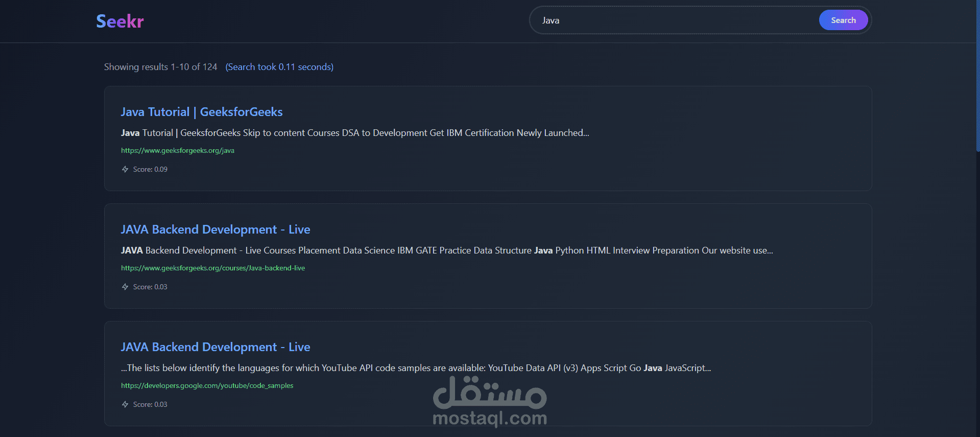Click the lightning icon beside Score: 0.09
980x437 pixels.
point(125,169)
